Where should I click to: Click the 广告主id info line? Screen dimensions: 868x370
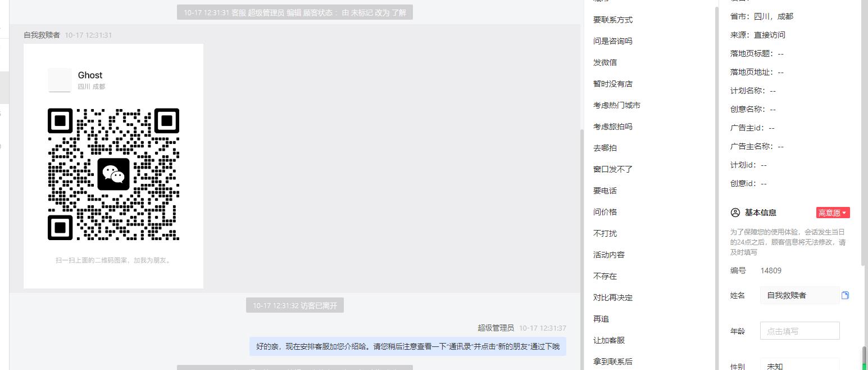coord(752,128)
